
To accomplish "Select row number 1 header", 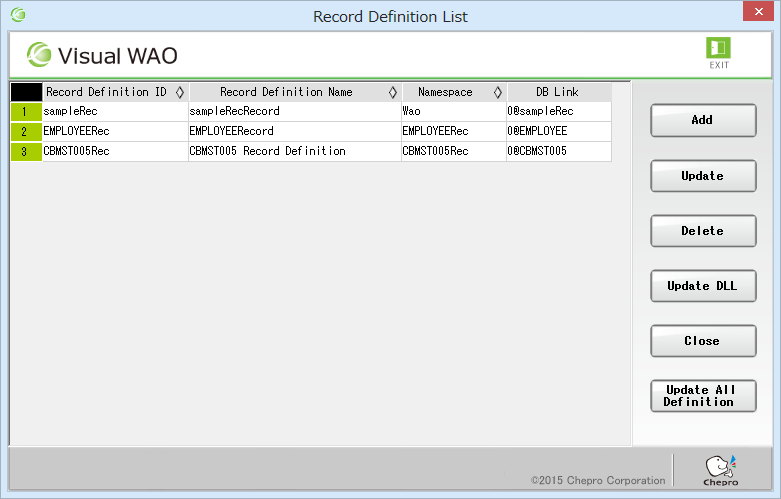I will point(26,112).
